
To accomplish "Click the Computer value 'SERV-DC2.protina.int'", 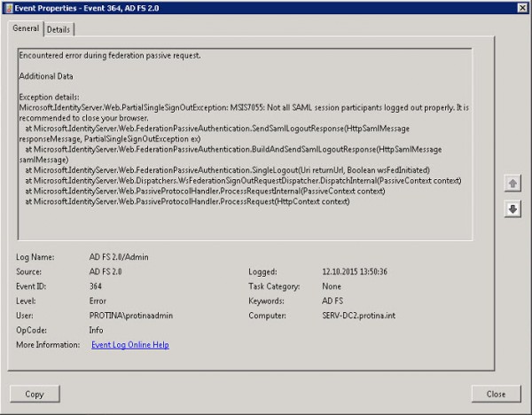I will [358, 316].
